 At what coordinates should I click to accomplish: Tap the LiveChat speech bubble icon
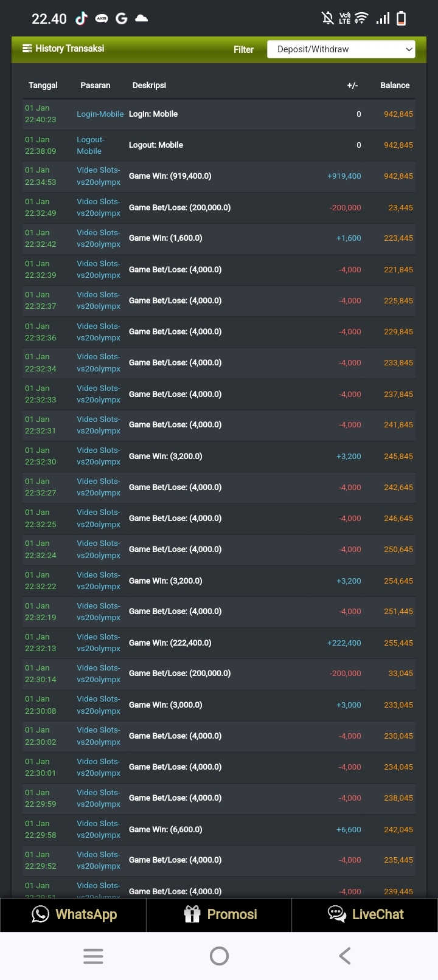pos(336,914)
